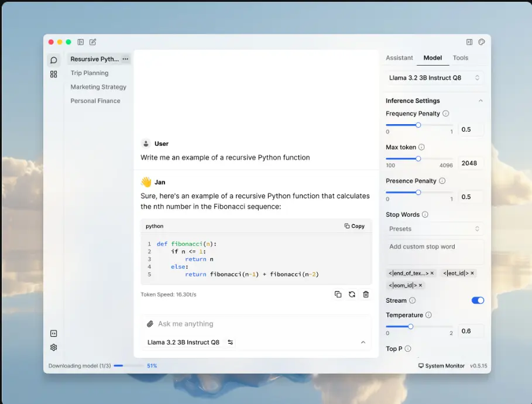Click the paperclip attachment icon
Screen dimensions: 532x404
click(150, 324)
